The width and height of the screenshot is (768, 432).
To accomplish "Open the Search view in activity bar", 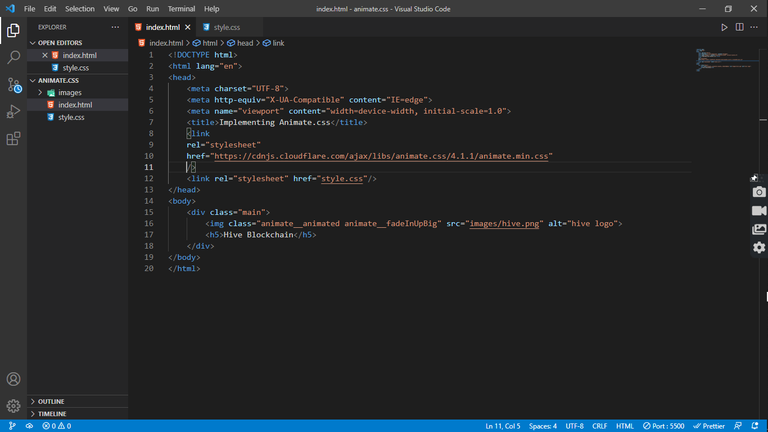I will [13, 57].
